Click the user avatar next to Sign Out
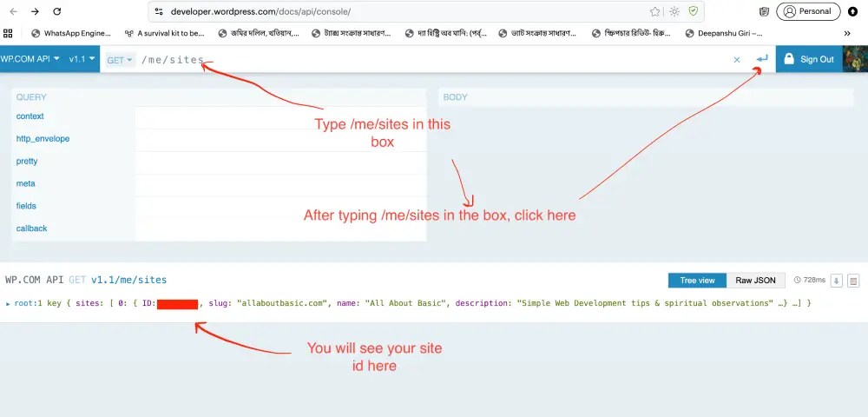868x417 pixels. pos(855,59)
